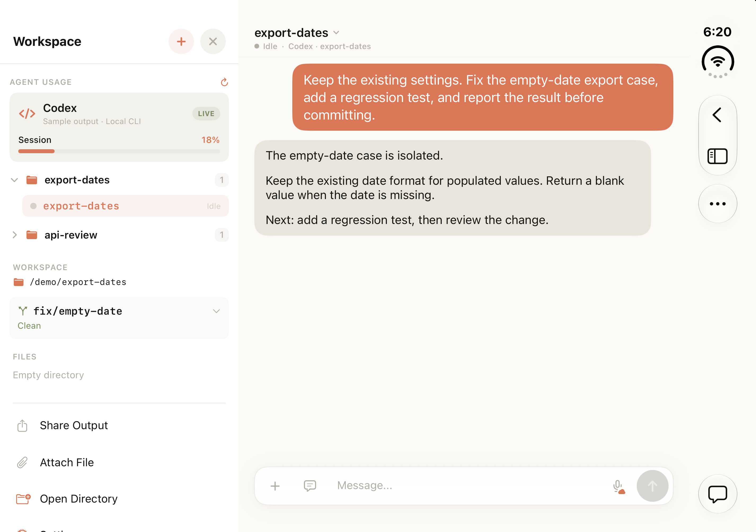Viewport: 756px width, 532px height.
Task: Click the chat bubble icon in composer
Action: (310, 486)
